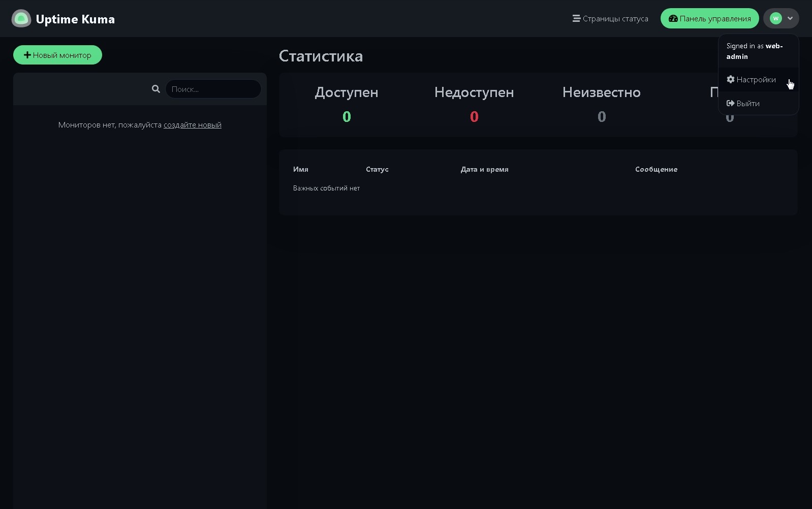Click the magnifier search icon
812x509 pixels.
156,89
